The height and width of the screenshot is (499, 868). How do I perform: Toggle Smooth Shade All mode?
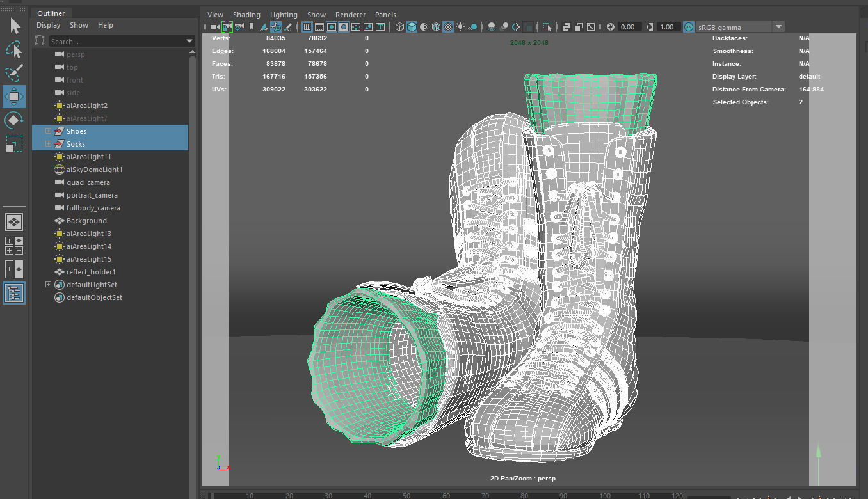[x=412, y=27]
